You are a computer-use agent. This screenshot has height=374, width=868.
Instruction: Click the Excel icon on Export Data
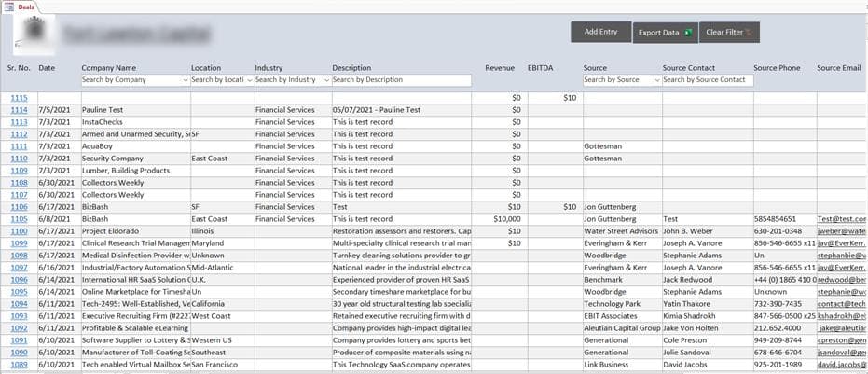(x=688, y=33)
